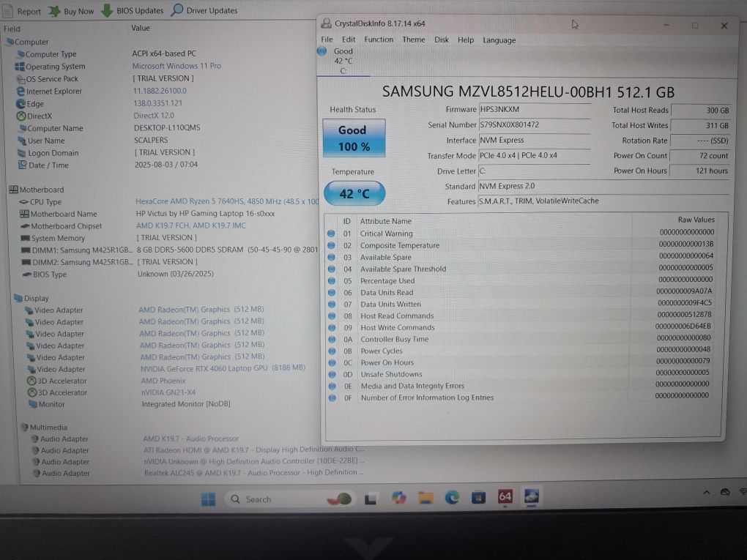
Task: Click the Power On Hours value 121 hours
Action: point(700,171)
